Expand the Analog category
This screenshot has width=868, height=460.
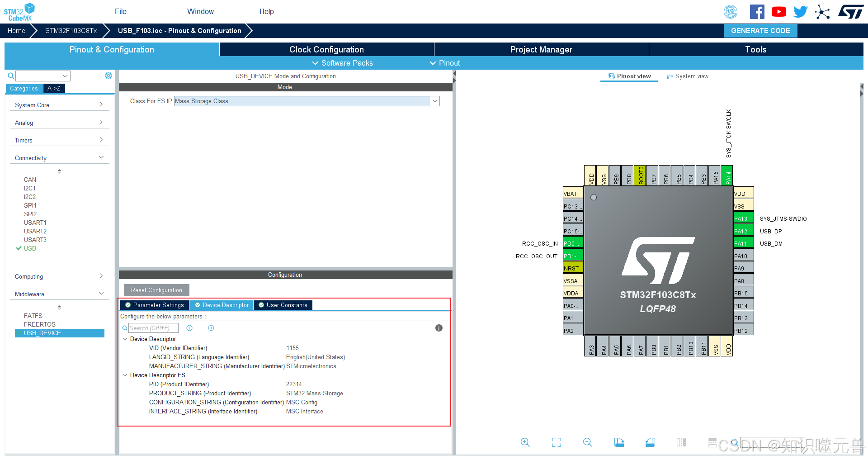[x=60, y=123]
